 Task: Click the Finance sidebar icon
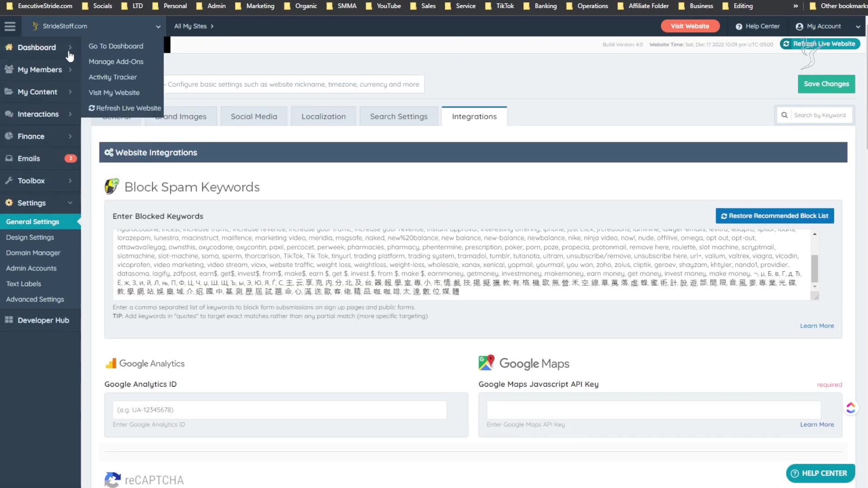(x=9, y=136)
